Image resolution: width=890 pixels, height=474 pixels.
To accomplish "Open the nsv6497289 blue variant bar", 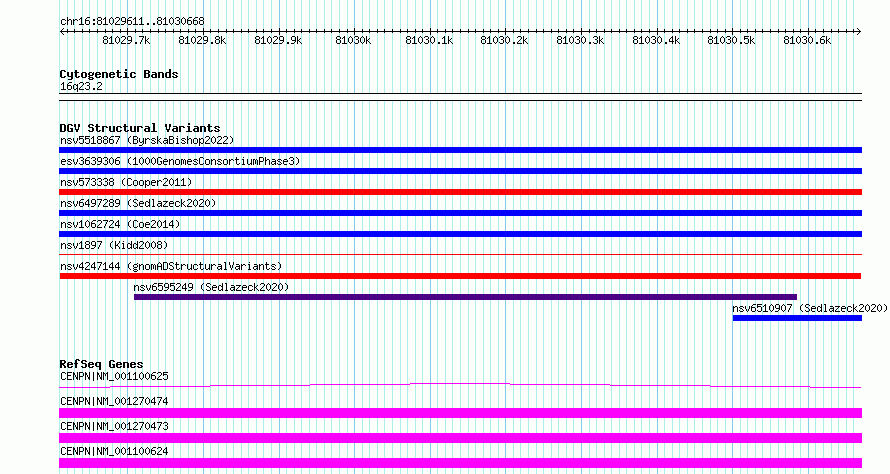I will coord(460,213).
